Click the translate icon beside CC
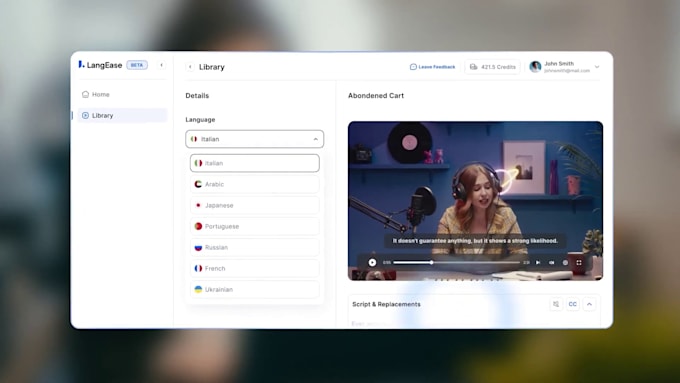The image size is (680, 383). point(556,304)
